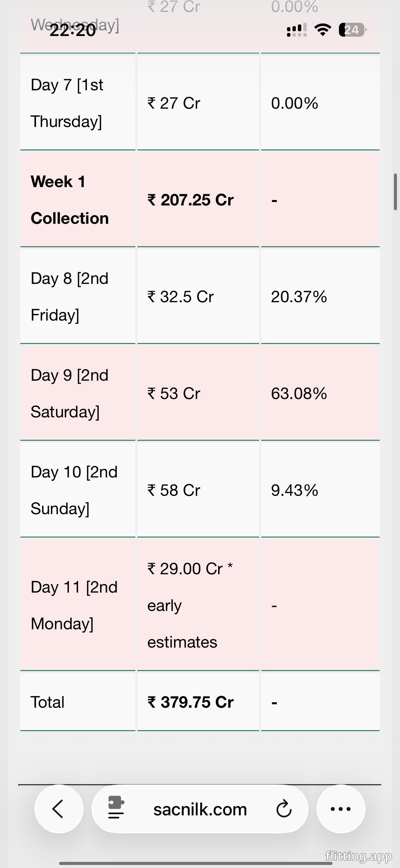This screenshot has height=868, width=400.
Task: Click the flitting.app watermark link
Action: click(x=358, y=856)
